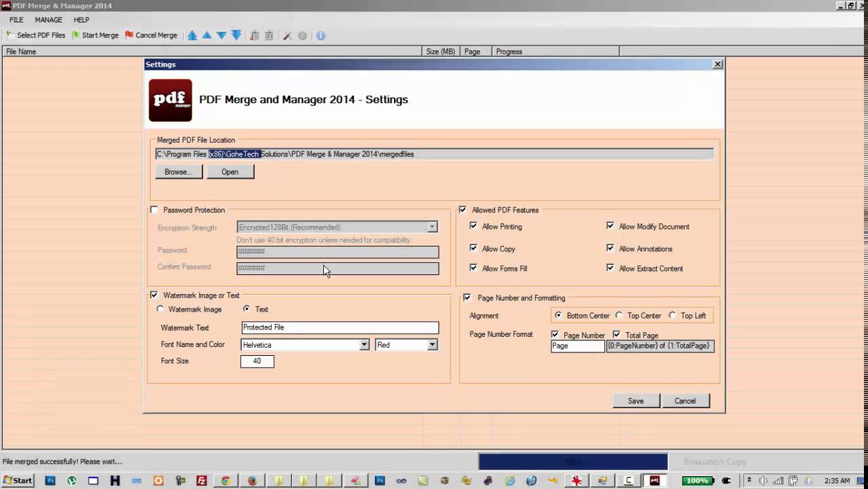Uncheck Allow Annotations
The image size is (868, 489).
tap(610, 248)
